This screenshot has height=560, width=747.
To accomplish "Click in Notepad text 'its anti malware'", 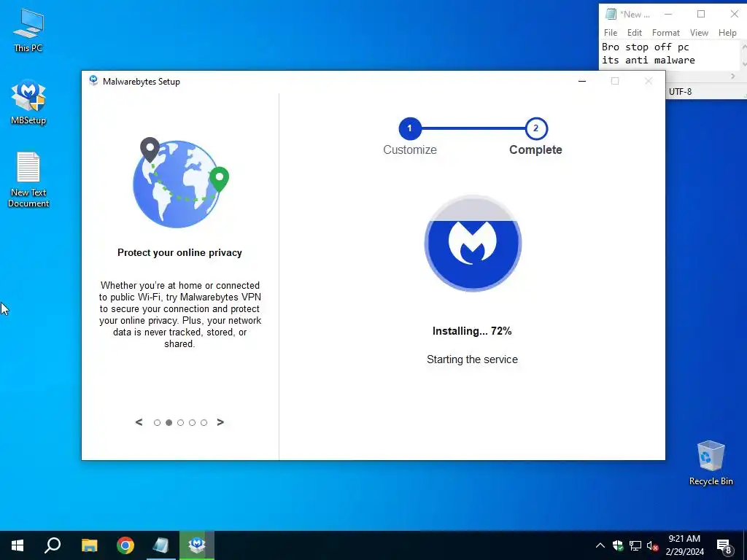I will [648, 61].
